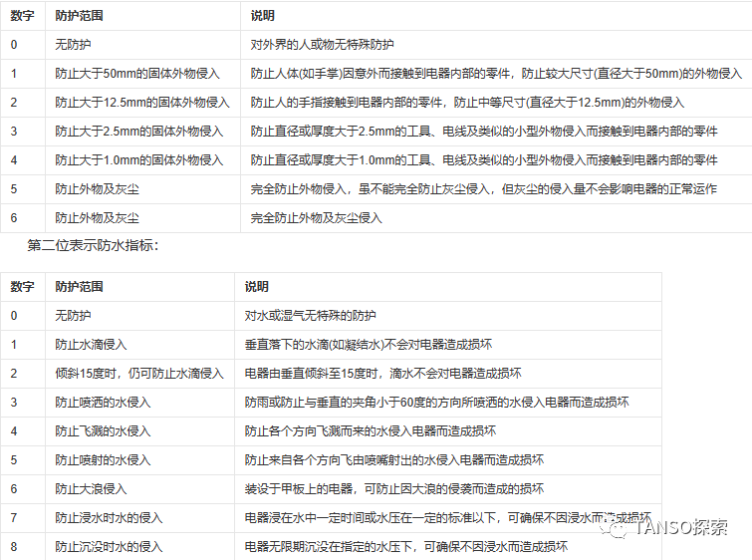Viewport: 752px width, 560px height.
Task: Click the '防护范围' header of the second table
Action: click(79, 287)
